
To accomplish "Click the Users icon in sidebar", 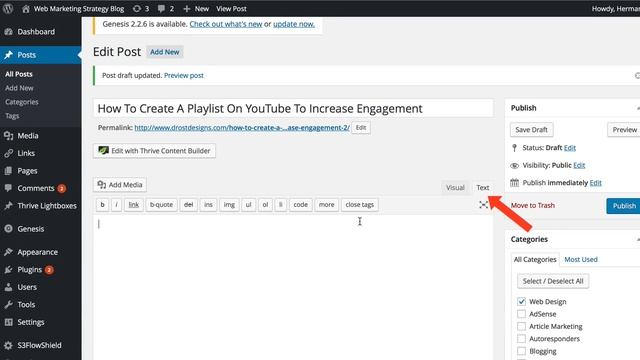I will (x=9, y=287).
